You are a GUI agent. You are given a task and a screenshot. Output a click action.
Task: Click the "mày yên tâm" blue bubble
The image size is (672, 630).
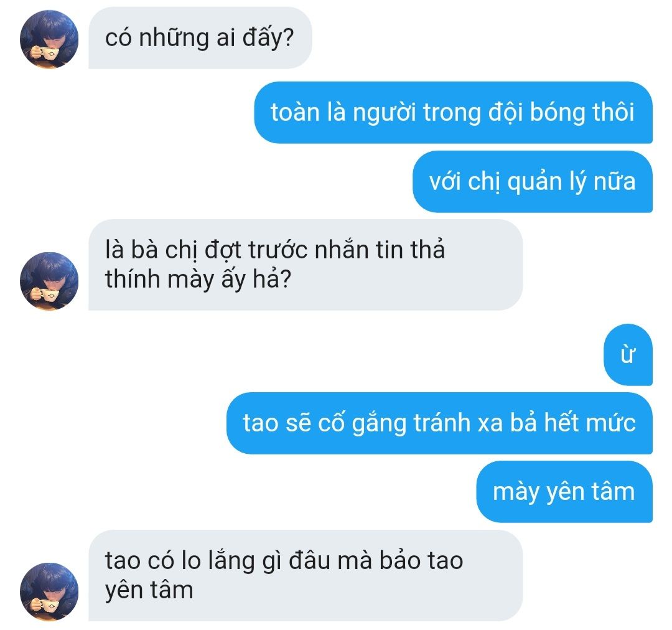coord(564,492)
